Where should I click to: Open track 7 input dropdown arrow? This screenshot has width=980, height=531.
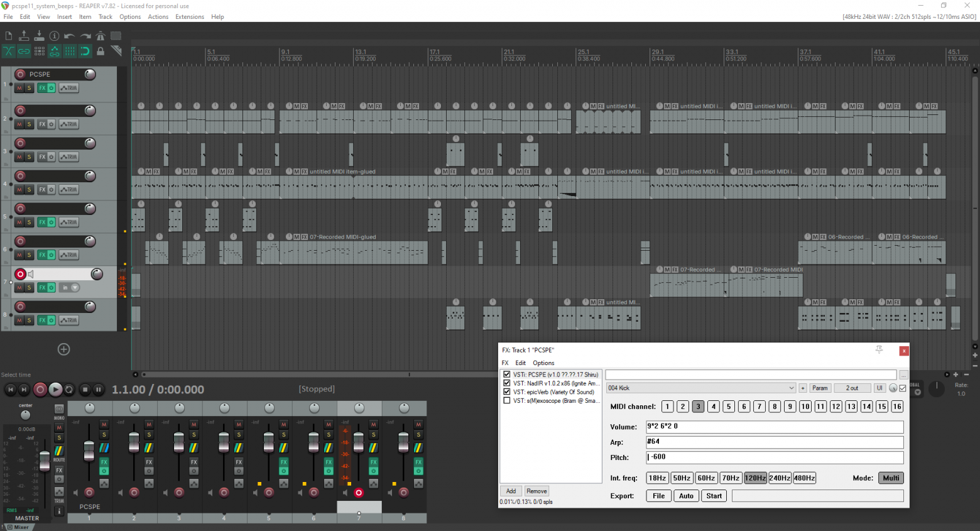click(75, 288)
